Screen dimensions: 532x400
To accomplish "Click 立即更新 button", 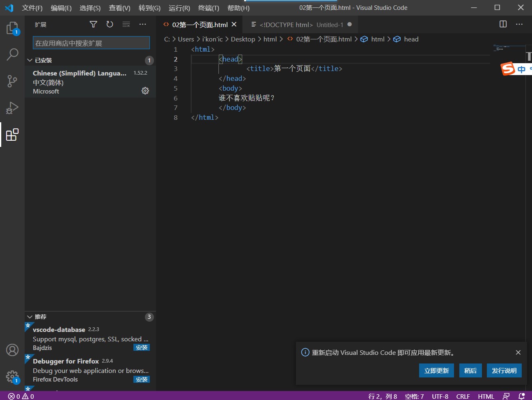I will [x=436, y=370].
